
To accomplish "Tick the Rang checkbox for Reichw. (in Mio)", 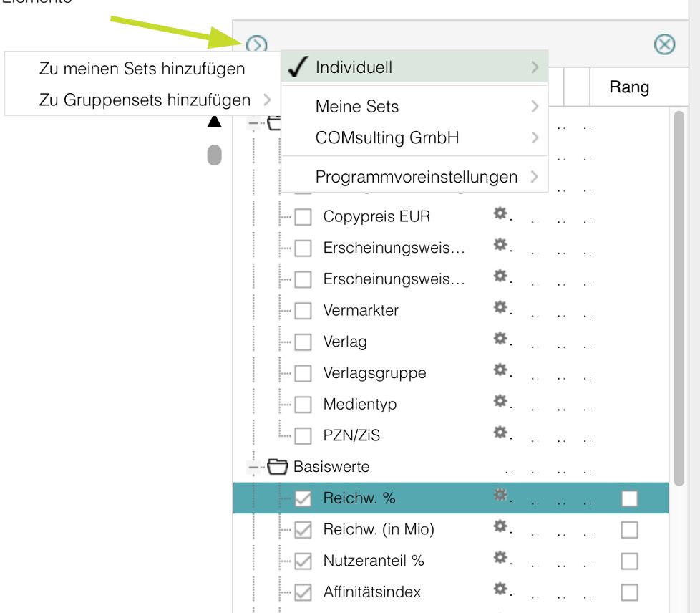I will click(629, 530).
